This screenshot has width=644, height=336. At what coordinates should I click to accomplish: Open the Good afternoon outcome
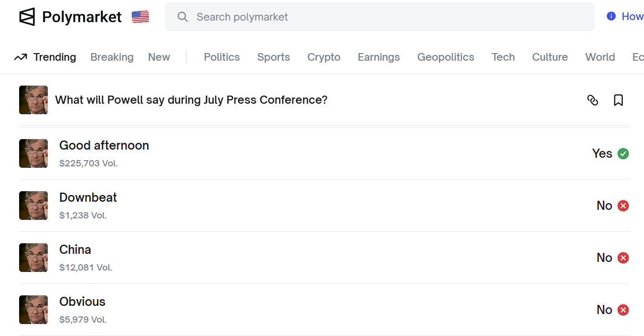104,145
